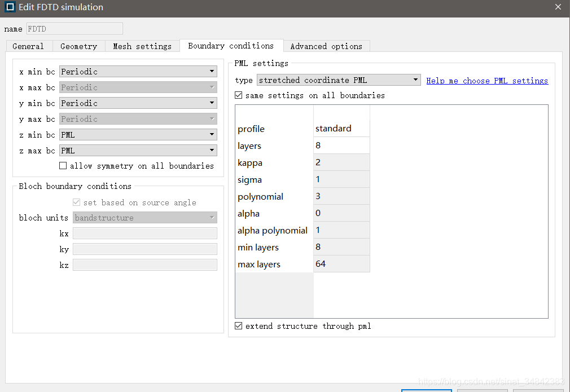Viewport: 570px width, 392px height.
Task: Open the y min bc dropdown
Action: [138, 103]
